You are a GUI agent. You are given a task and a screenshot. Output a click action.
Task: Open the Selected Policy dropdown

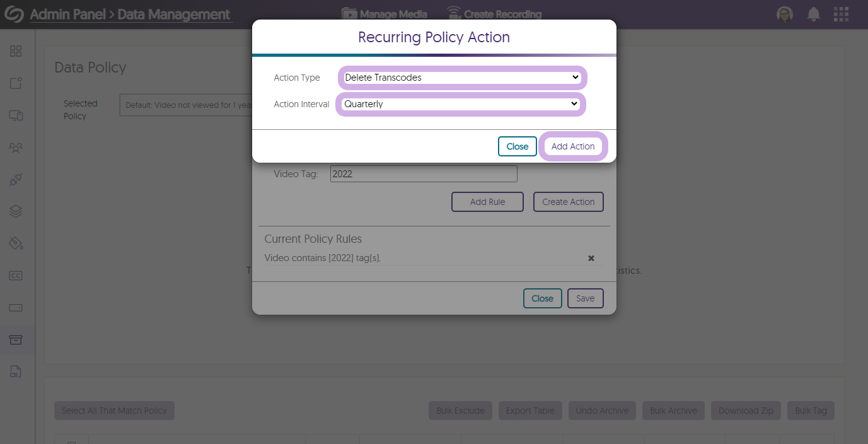(x=186, y=105)
